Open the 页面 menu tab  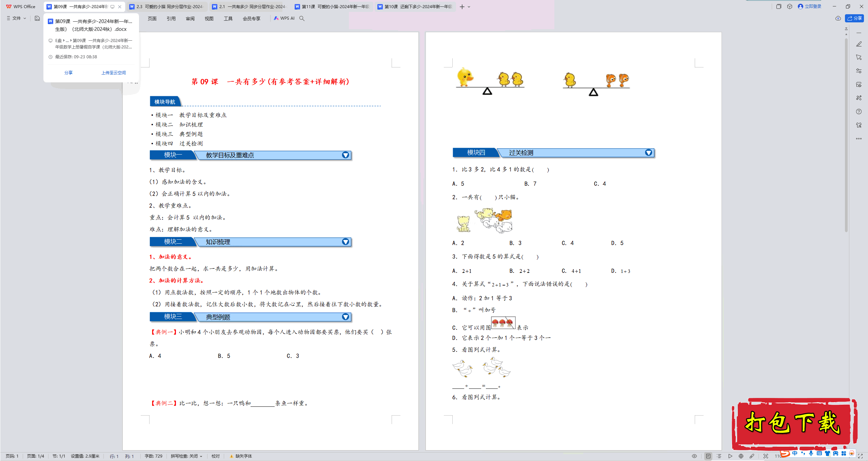click(152, 19)
